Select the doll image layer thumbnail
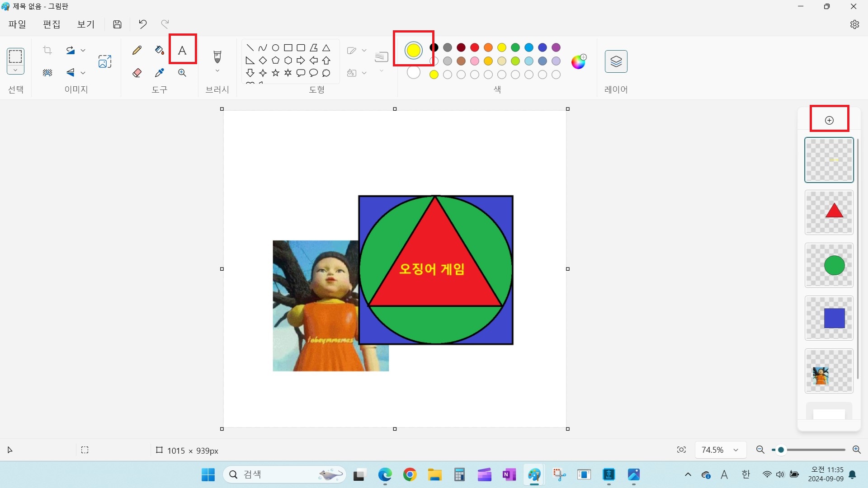The image size is (868, 488). pyautogui.click(x=829, y=371)
